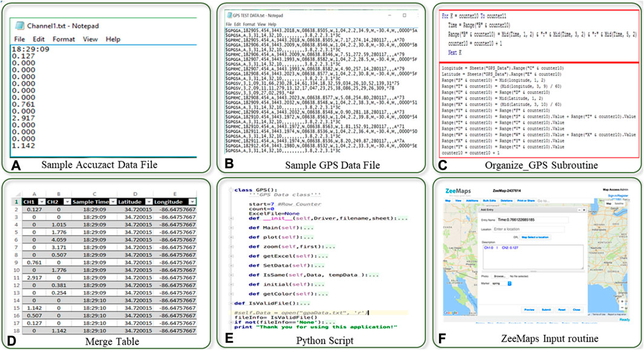Close Add Entry dialog with X icon
Viewport: 644px width, 350px height.
584,210
